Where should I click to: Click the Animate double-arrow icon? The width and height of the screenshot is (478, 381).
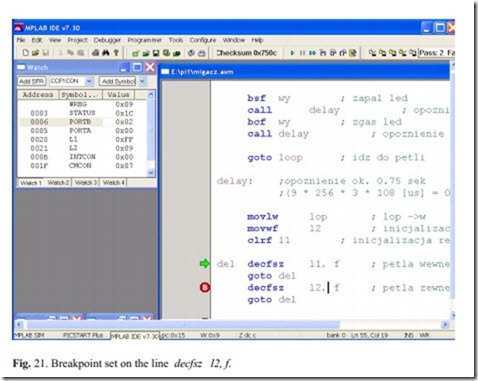(x=312, y=53)
